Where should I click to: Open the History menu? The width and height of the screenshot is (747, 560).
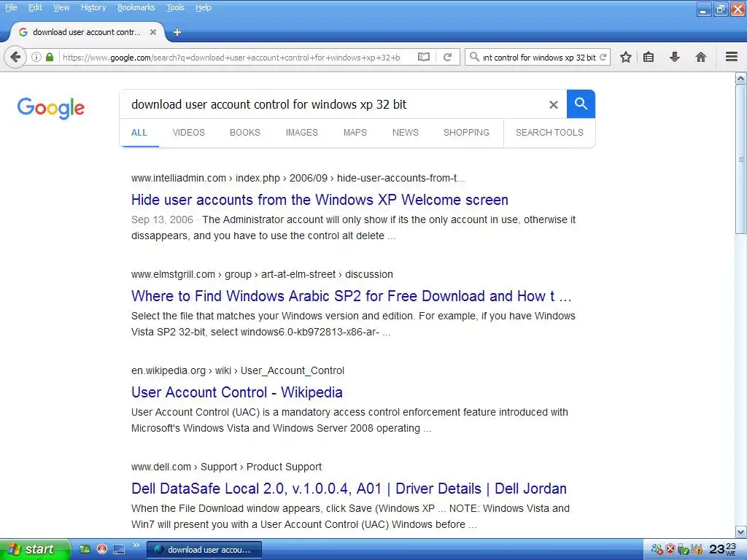(x=93, y=7)
